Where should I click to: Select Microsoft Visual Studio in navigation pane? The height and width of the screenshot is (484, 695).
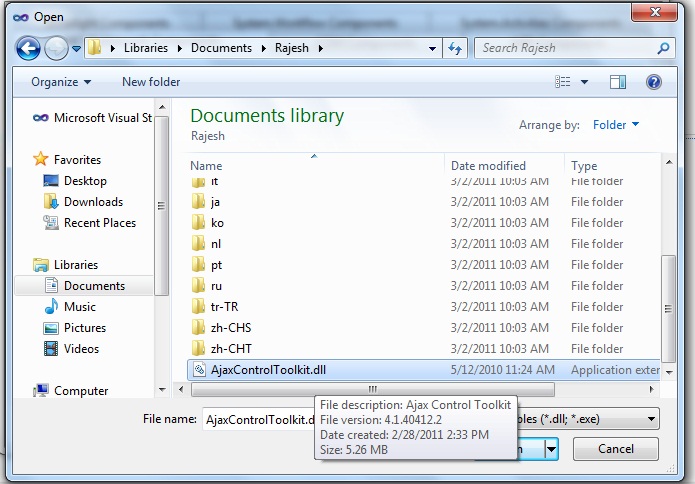(92, 118)
